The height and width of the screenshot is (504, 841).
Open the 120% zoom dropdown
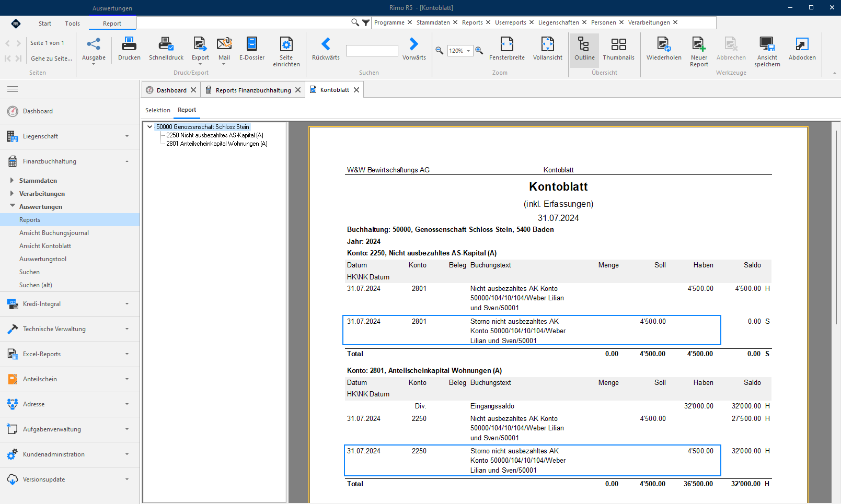pos(468,51)
